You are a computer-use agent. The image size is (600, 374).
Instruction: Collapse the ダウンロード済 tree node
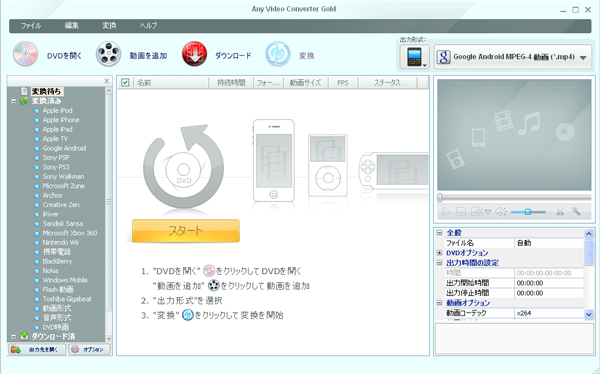click(x=13, y=336)
